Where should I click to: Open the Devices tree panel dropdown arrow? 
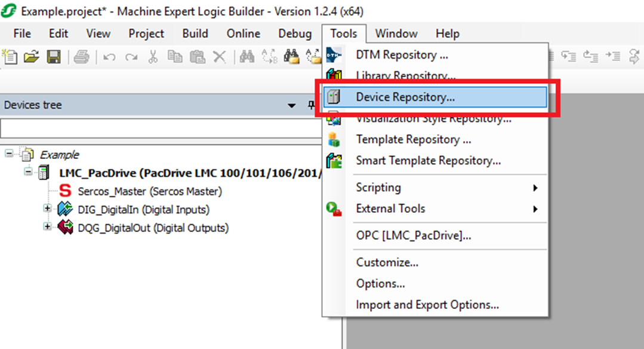[292, 106]
